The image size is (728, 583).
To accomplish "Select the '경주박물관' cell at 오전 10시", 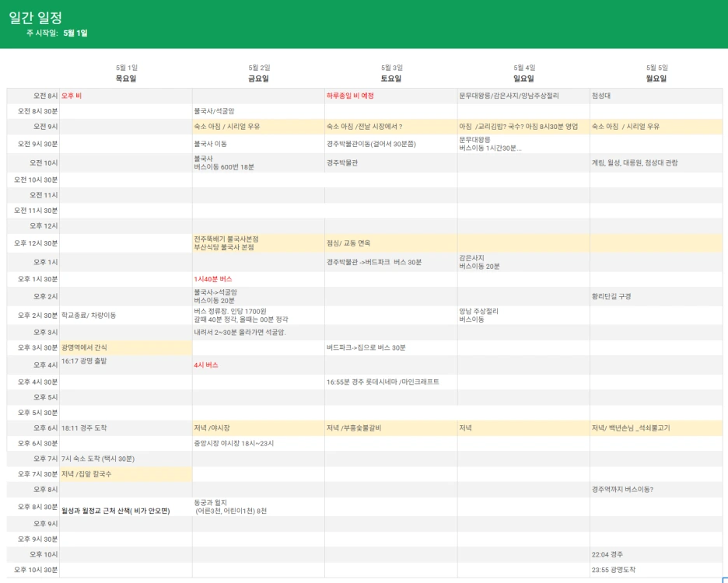I will pos(391,163).
